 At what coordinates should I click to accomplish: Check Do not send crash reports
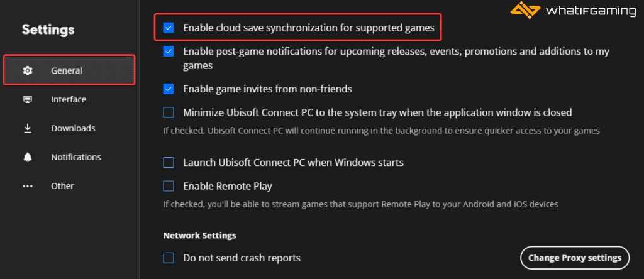click(x=169, y=258)
